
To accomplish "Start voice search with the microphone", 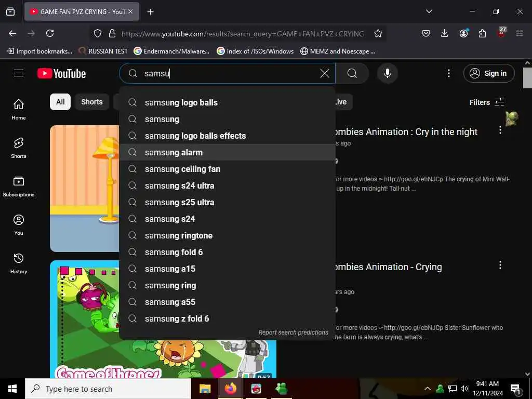I will [x=387, y=73].
